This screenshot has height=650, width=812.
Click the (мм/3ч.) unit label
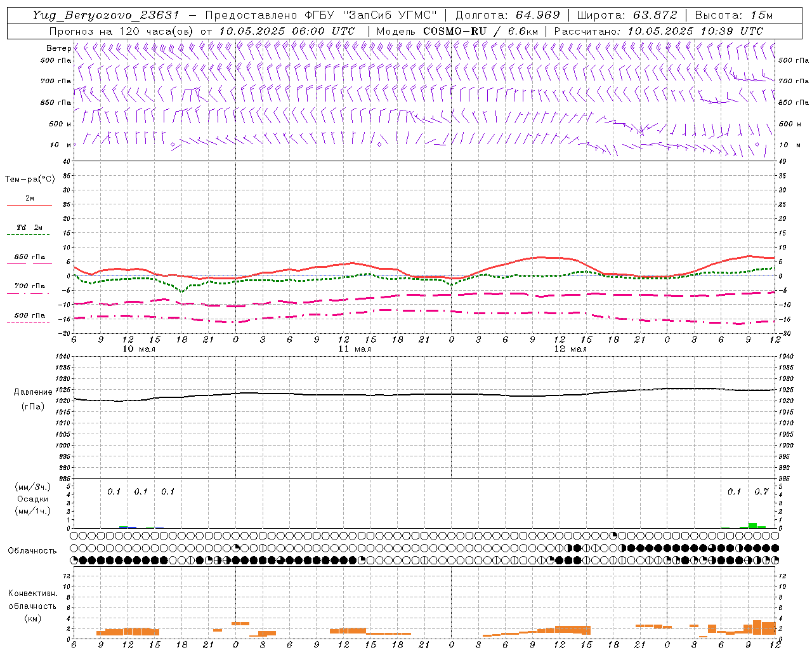pyautogui.click(x=32, y=487)
